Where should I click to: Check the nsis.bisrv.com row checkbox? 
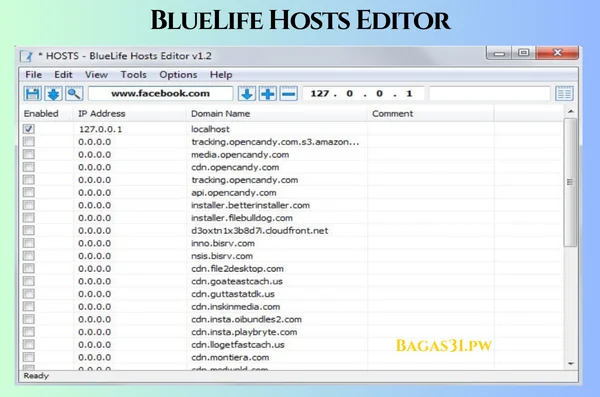[29, 255]
